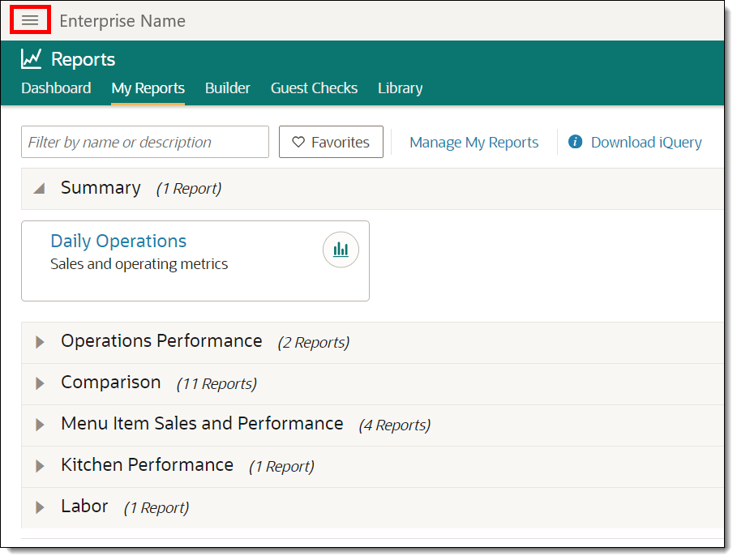The width and height of the screenshot is (737, 560).
Task: Expand the Comparison reports group
Action: [x=40, y=383]
